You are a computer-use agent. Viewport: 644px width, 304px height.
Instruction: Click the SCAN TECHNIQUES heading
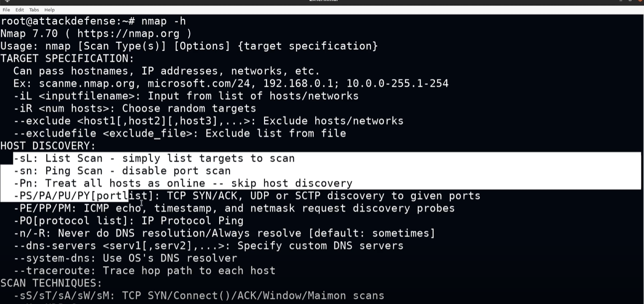pyautogui.click(x=51, y=283)
